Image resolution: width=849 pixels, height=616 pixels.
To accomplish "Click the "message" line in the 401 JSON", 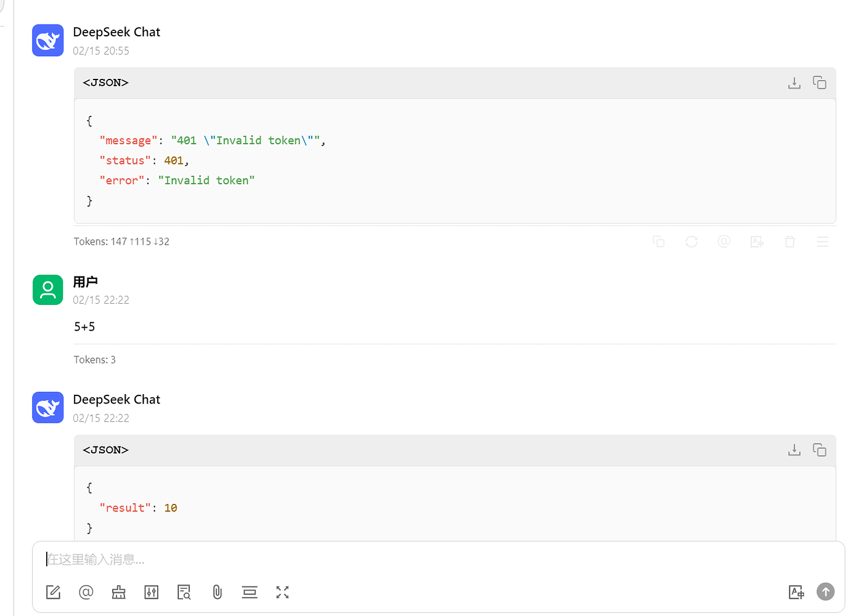I will (x=213, y=140).
